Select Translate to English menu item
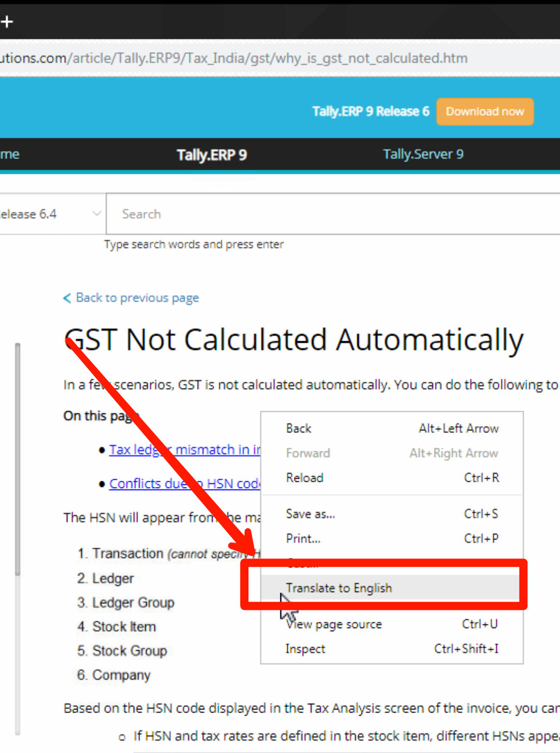Screen dimensions: 560x753 click(x=392, y=588)
